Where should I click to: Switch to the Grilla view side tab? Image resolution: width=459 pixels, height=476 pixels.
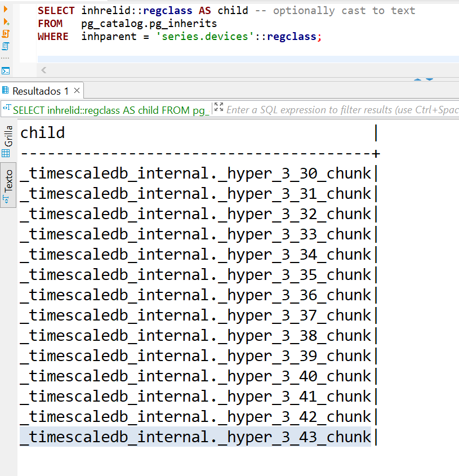[8, 141]
